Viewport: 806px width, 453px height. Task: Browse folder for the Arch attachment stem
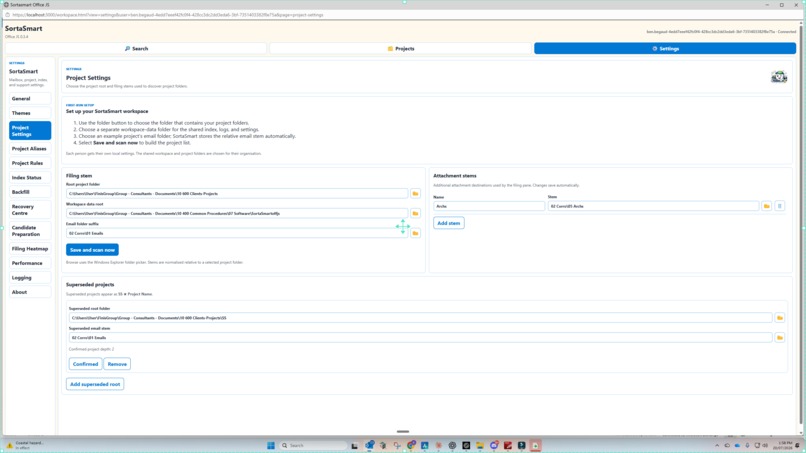click(766, 206)
